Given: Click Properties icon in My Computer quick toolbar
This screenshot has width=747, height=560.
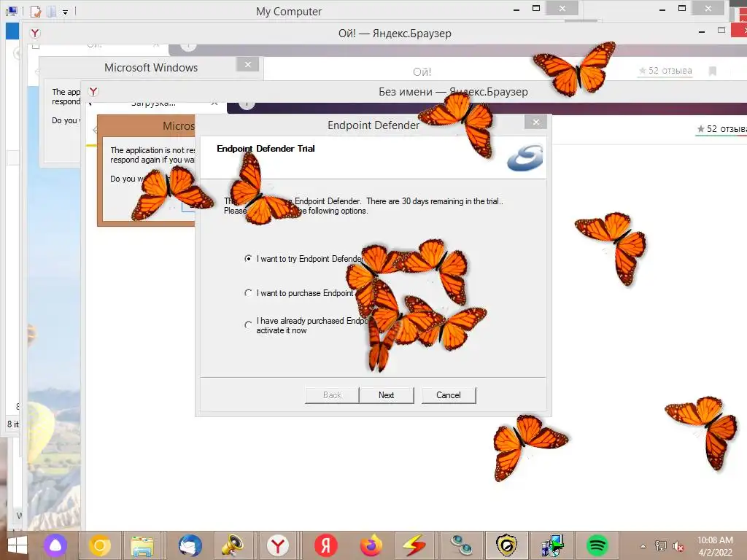Looking at the screenshot, I should pos(36,11).
